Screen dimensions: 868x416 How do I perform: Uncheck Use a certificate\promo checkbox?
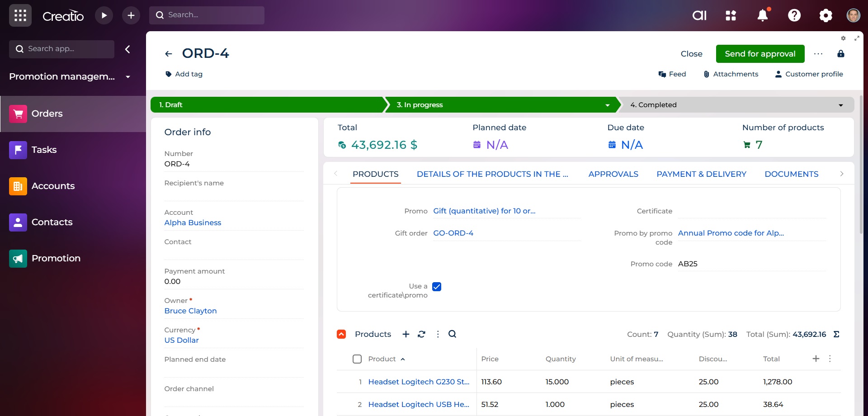tap(437, 287)
